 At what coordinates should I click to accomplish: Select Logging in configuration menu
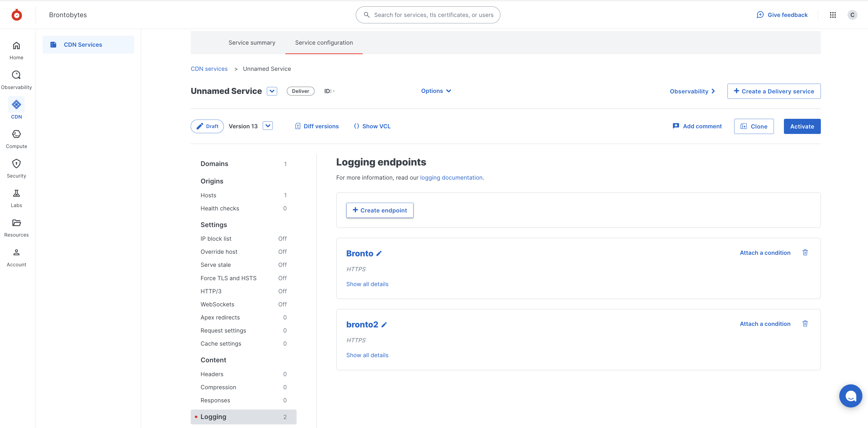(x=243, y=417)
